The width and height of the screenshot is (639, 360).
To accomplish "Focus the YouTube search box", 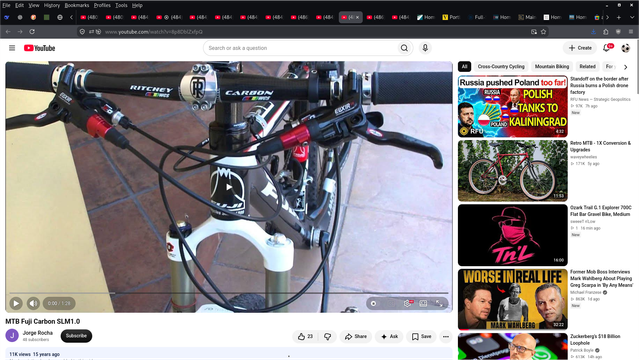I will click(300, 48).
